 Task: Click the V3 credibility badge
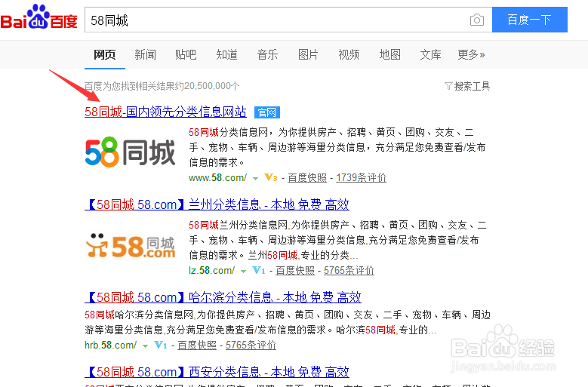click(x=270, y=177)
